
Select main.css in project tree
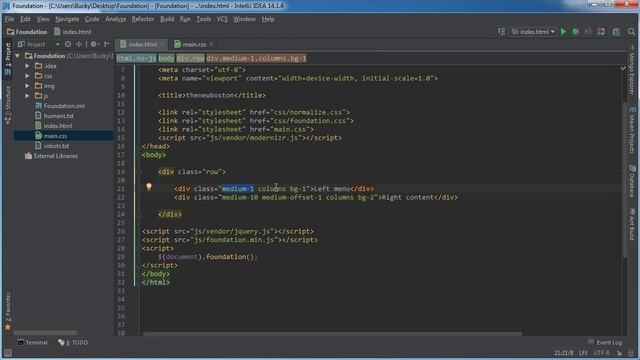[x=55, y=136]
